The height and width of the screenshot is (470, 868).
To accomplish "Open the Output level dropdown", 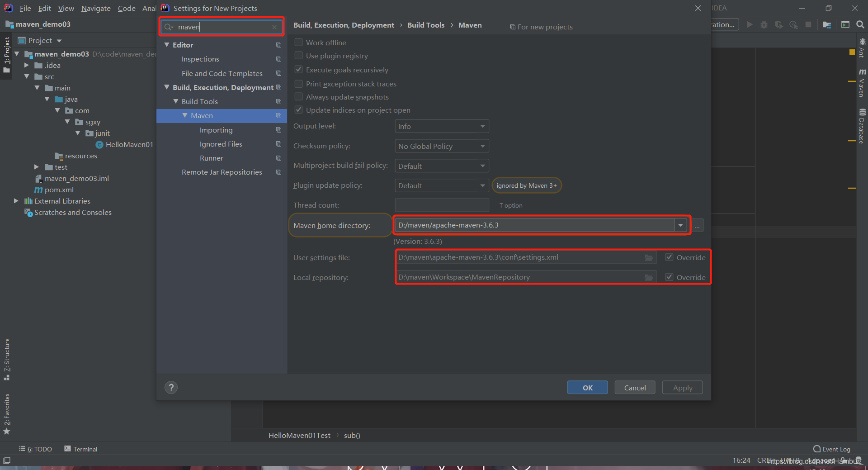I will (x=442, y=126).
